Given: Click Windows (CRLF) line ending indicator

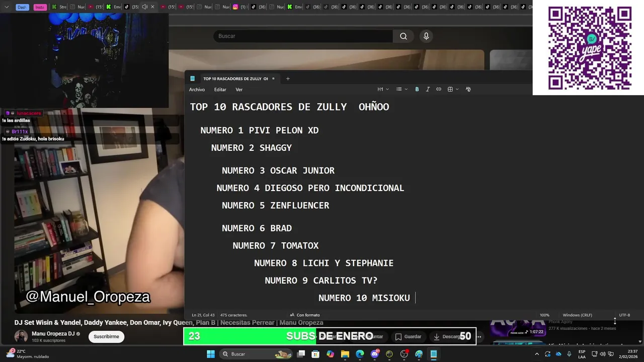Looking at the screenshot, I should (577, 315).
